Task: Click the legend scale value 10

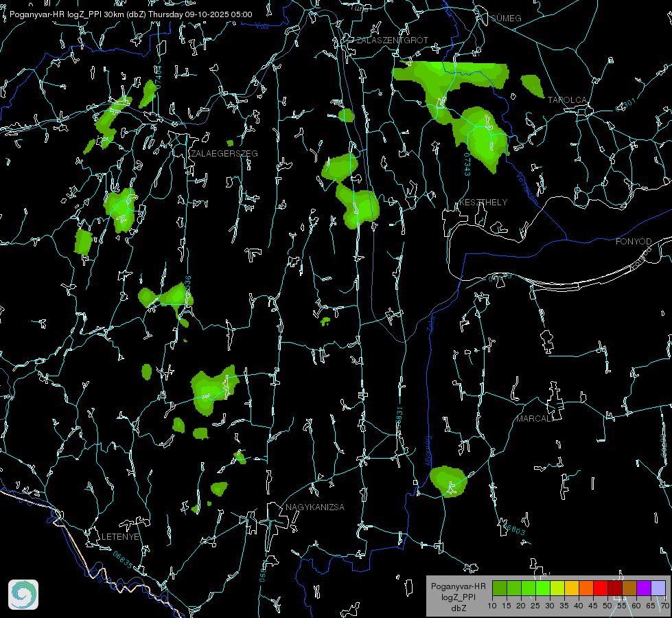Action: 492,606
